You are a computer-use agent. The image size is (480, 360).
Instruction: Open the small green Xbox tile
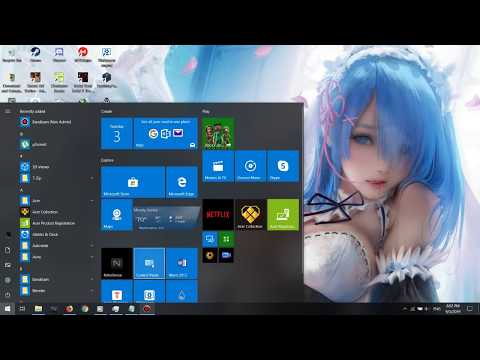tap(226, 239)
